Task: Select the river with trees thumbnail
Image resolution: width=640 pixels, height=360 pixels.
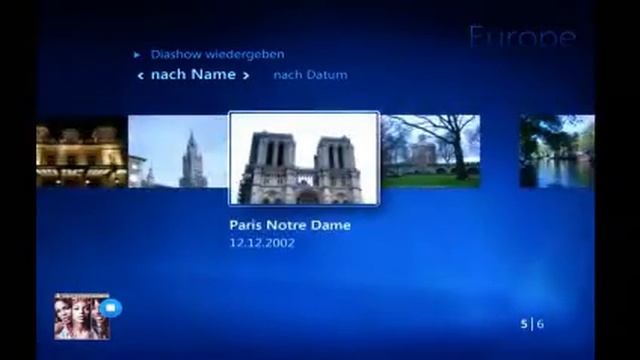Action: tap(557, 151)
